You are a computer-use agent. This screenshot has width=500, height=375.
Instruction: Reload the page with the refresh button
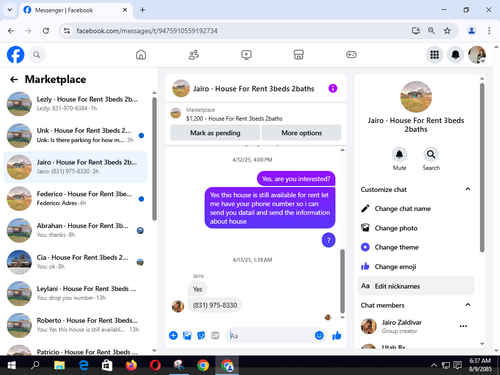(x=46, y=31)
